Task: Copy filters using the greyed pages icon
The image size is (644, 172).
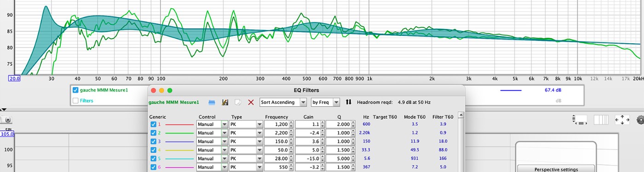Action: [238, 102]
